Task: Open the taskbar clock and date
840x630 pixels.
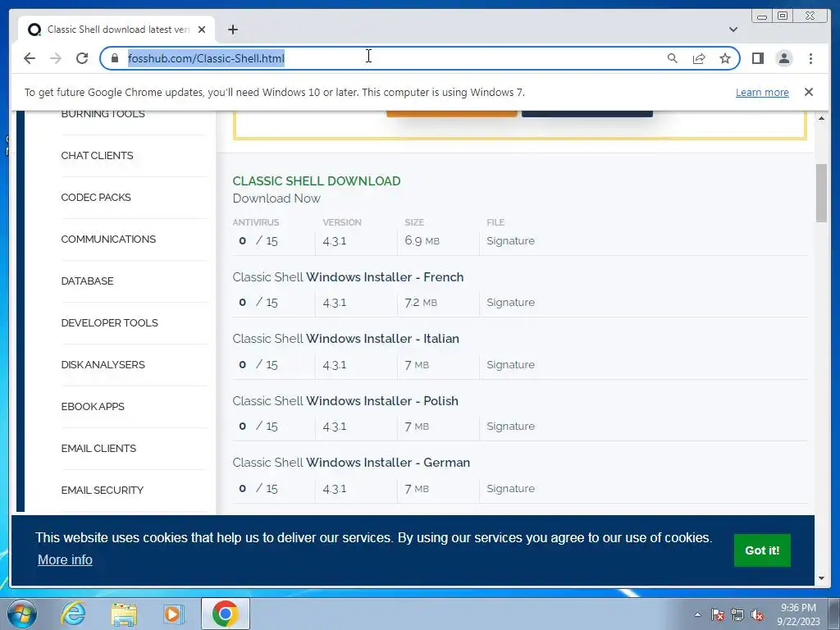Action: tap(798, 614)
